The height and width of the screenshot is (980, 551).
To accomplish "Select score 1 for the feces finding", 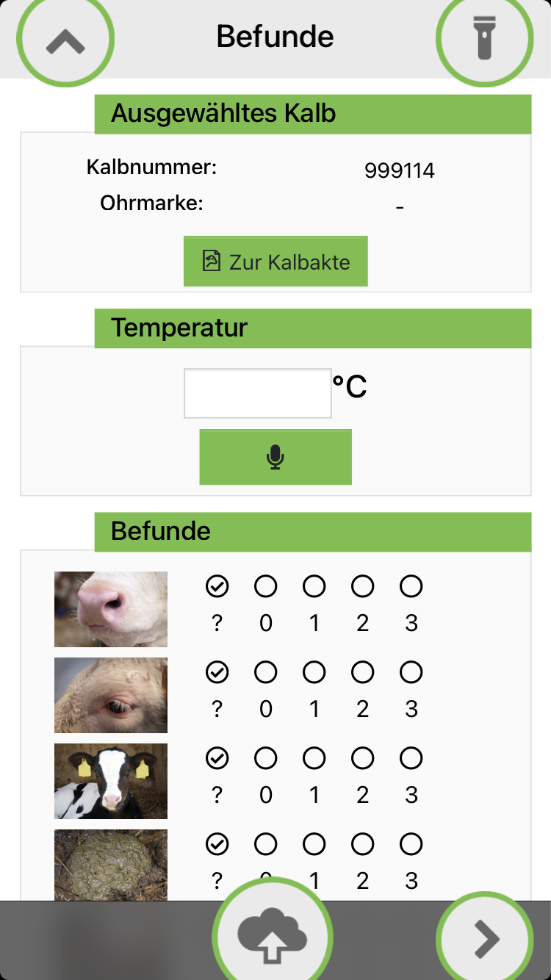I will pyautogui.click(x=314, y=844).
